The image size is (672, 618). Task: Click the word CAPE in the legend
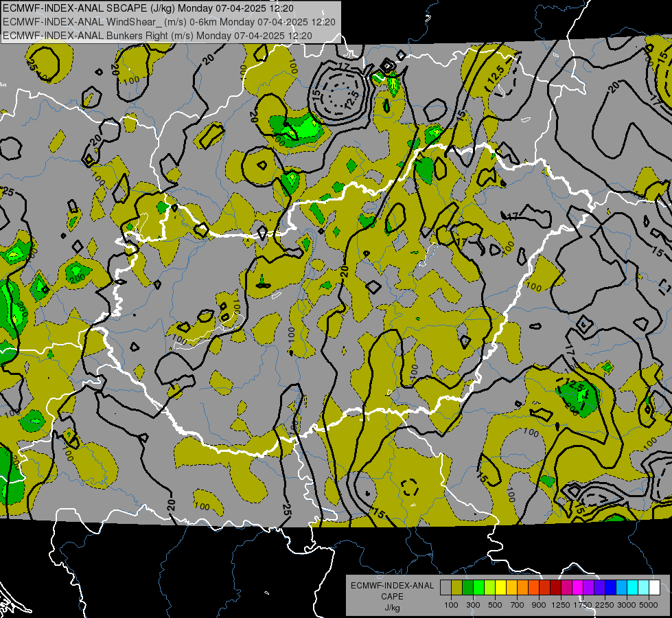(392, 597)
